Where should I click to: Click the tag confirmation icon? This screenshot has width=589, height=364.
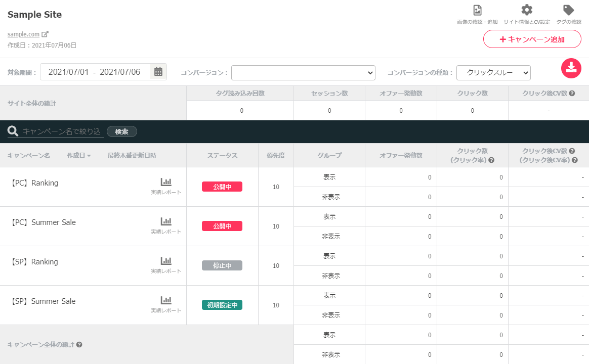click(x=568, y=11)
